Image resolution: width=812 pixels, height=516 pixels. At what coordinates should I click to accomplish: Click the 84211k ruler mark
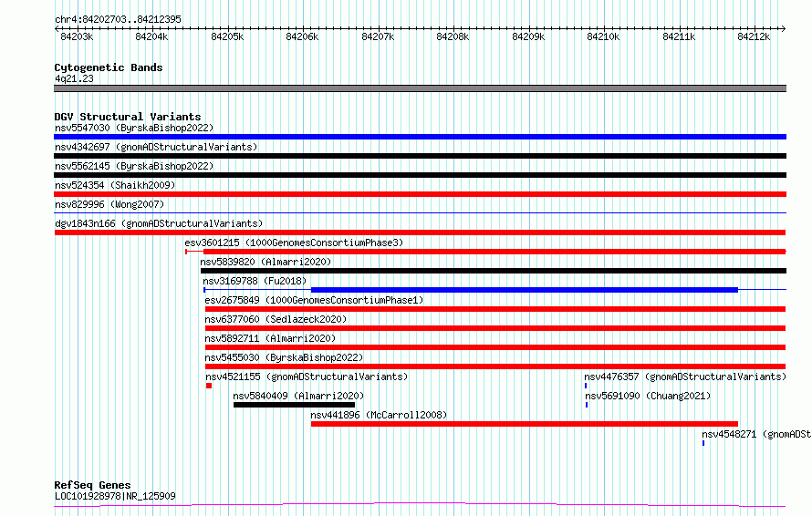click(x=679, y=36)
